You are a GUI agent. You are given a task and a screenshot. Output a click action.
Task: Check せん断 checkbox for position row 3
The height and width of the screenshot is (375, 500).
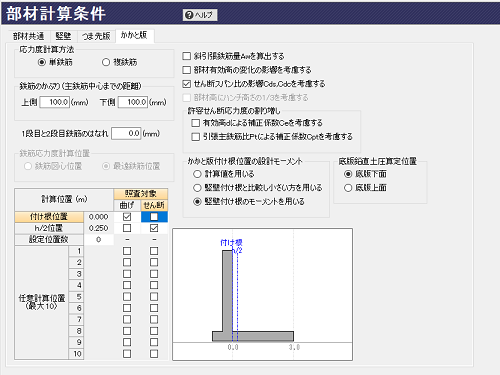(x=154, y=274)
